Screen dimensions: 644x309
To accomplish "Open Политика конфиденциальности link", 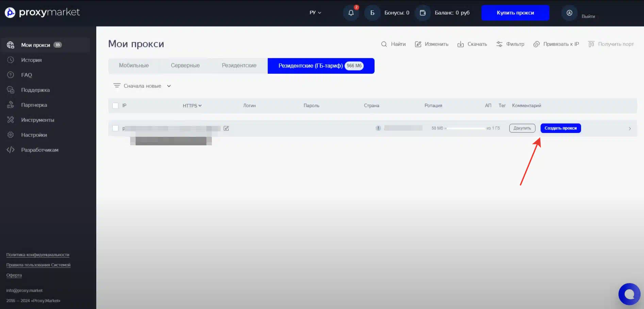I will point(38,255).
